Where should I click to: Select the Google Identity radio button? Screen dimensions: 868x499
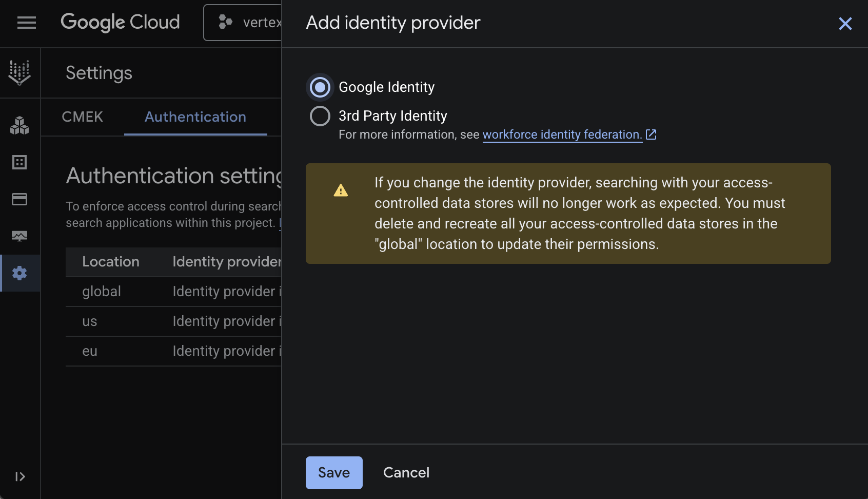click(320, 87)
